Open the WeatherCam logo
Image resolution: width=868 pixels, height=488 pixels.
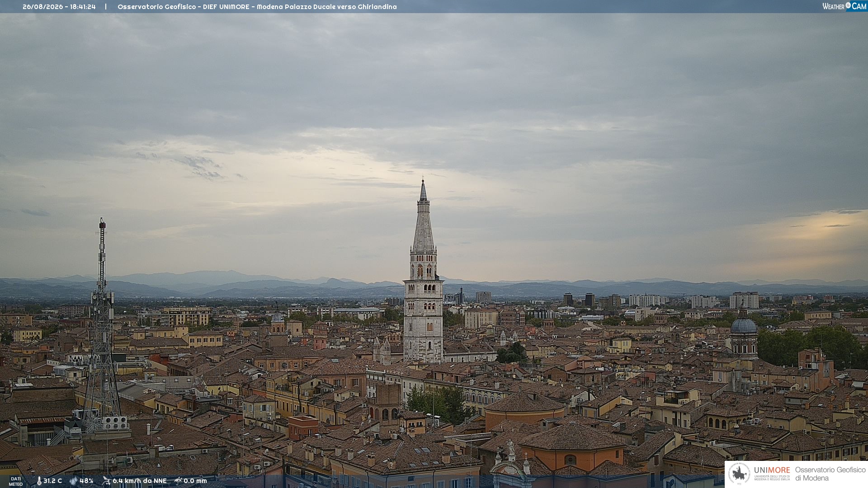point(844,6)
